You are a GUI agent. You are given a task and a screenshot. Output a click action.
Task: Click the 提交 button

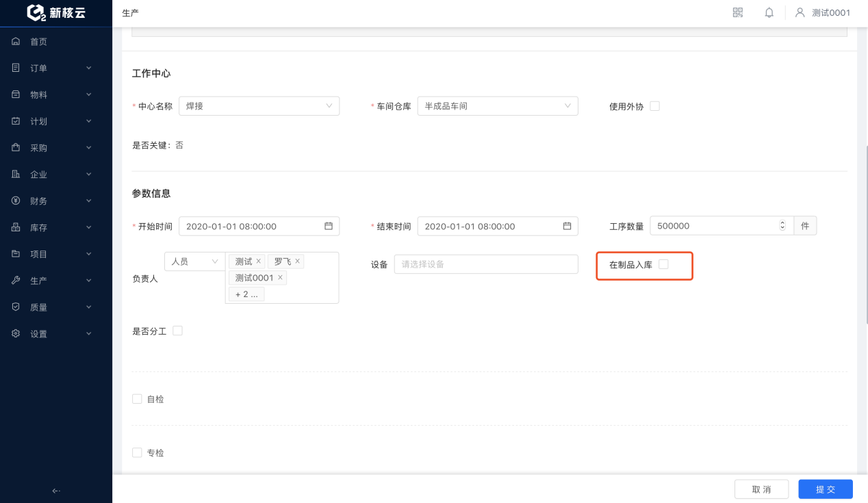click(826, 489)
